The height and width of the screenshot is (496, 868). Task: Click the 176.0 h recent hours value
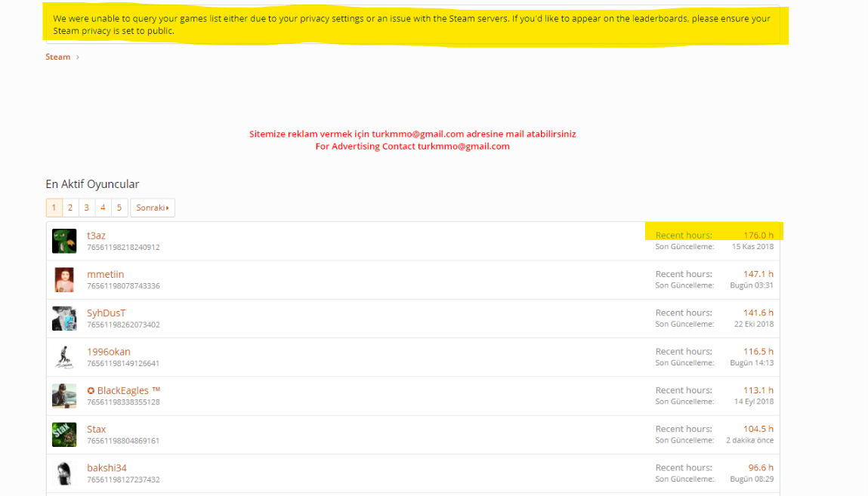[x=758, y=236]
